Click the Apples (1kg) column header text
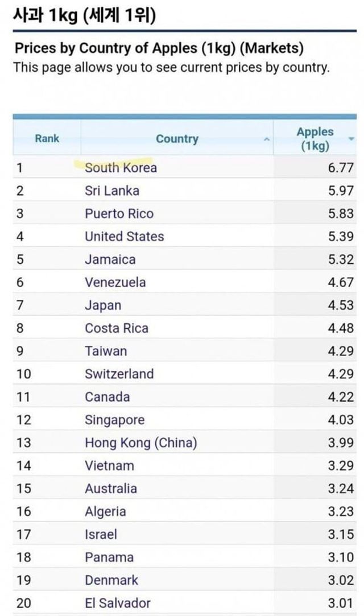The height and width of the screenshot is (616, 364). (315, 138)
